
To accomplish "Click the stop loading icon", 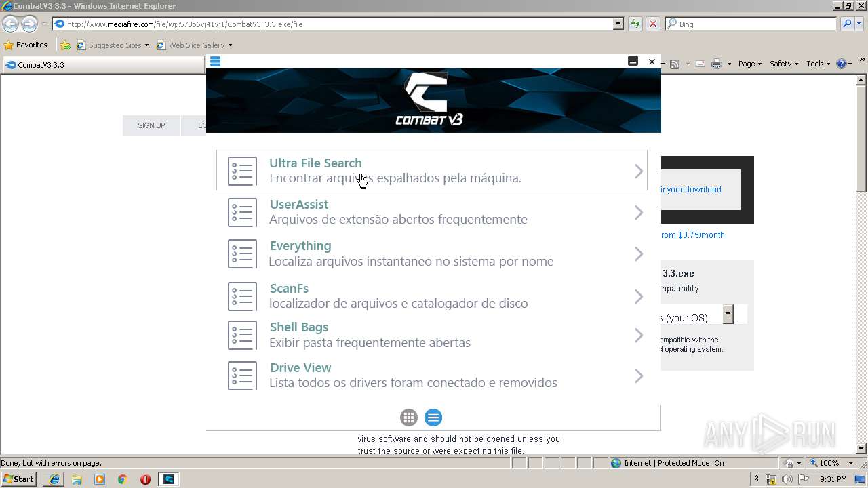I will click(652, 24).
